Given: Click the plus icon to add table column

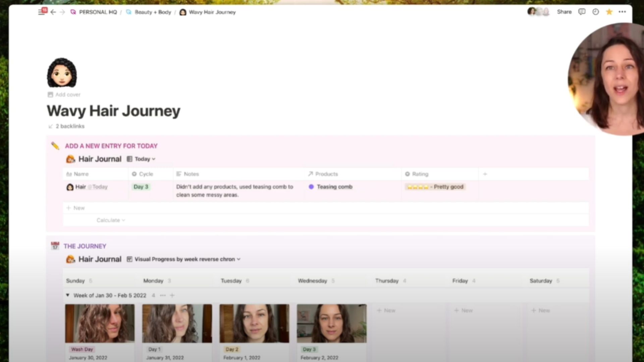Looking at the screenshot, I should [485, 174].
